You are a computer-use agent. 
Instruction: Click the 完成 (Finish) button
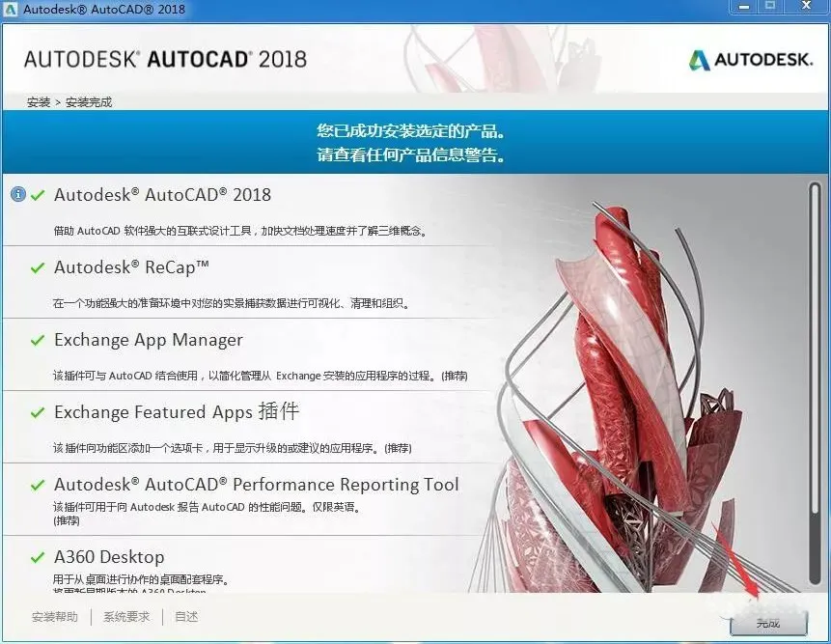tap(768, 624)
